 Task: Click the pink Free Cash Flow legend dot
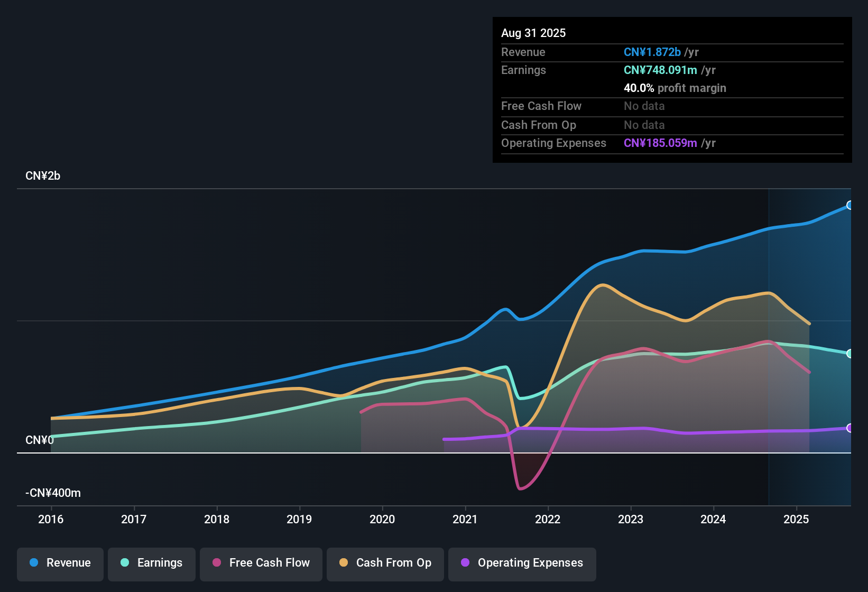[x=216, y=563]
